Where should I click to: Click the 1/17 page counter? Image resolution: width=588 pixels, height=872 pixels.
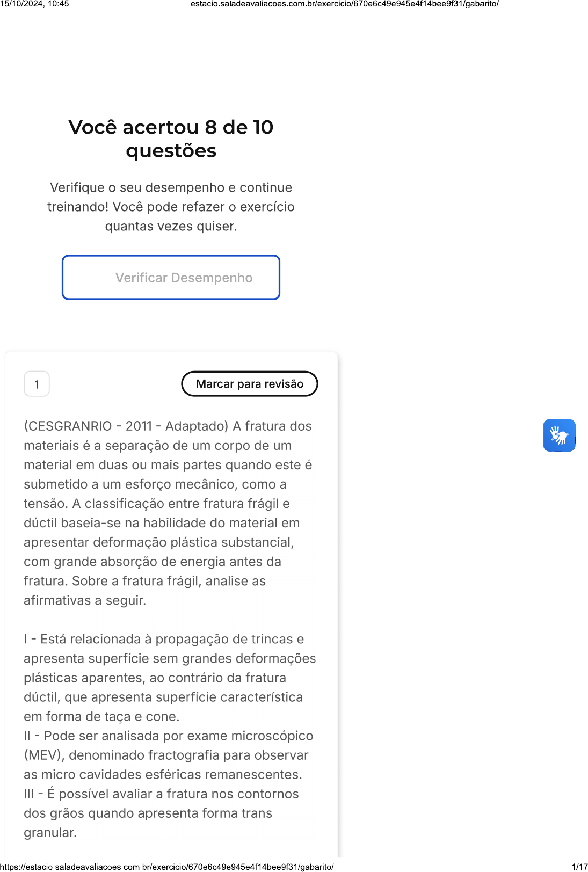point(579,867)
